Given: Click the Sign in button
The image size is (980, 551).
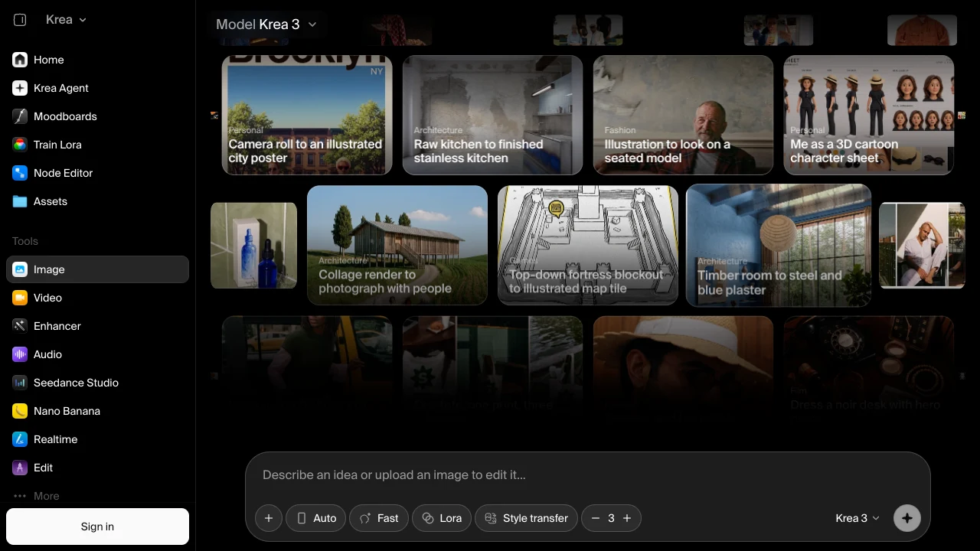Looking at the screenshot, I should [x=97, y=527].
